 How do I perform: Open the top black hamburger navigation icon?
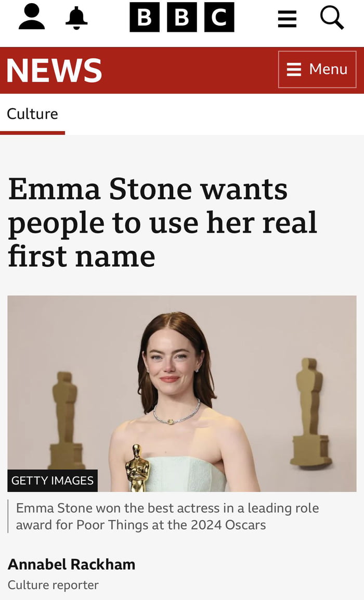pyautogui.click(x=287, y=19)
